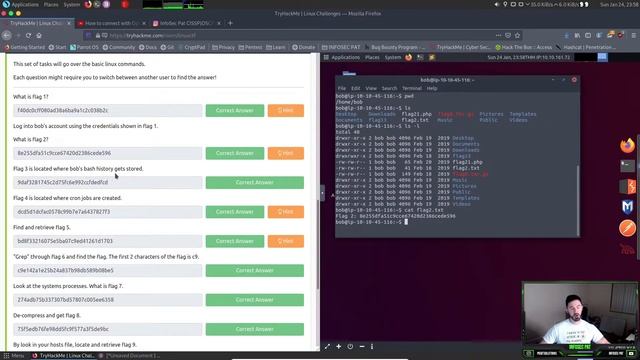Launch Metasploit icon in attack box dock

(x=627, y=207)
